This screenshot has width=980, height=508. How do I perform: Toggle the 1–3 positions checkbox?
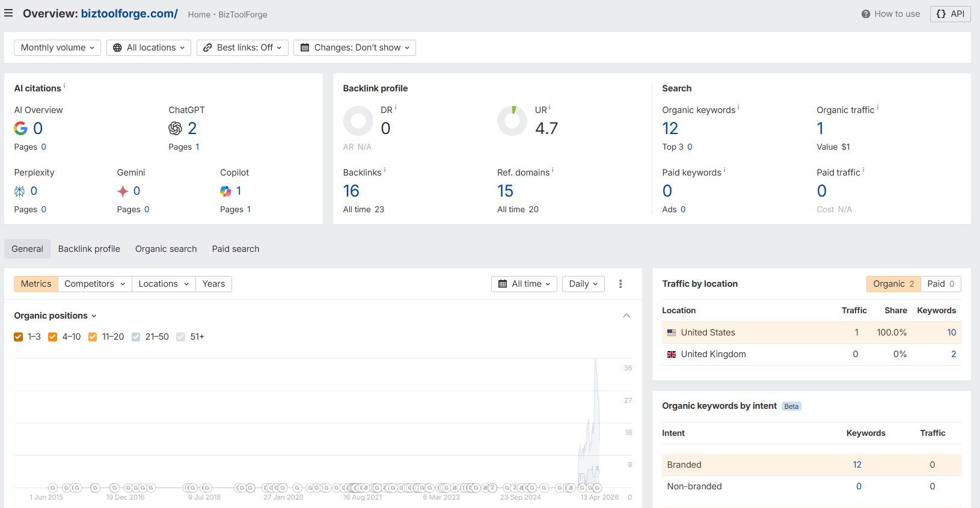pyautogui.click(x=19, y=337)
